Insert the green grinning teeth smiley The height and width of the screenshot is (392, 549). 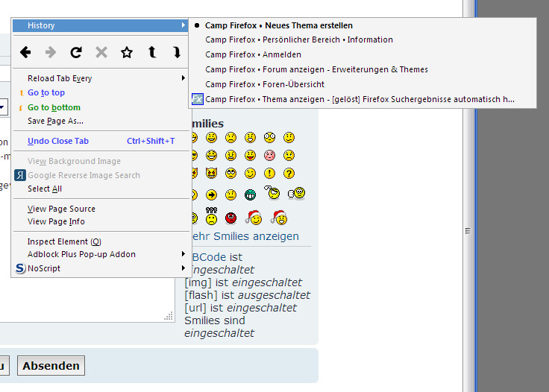point(250,195)
